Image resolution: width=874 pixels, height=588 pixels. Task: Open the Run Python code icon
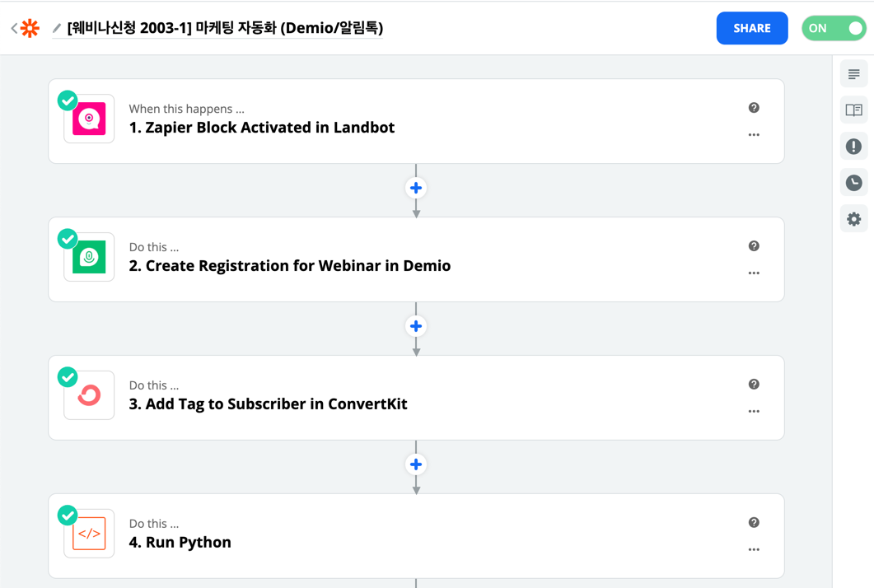pos(89,534)
